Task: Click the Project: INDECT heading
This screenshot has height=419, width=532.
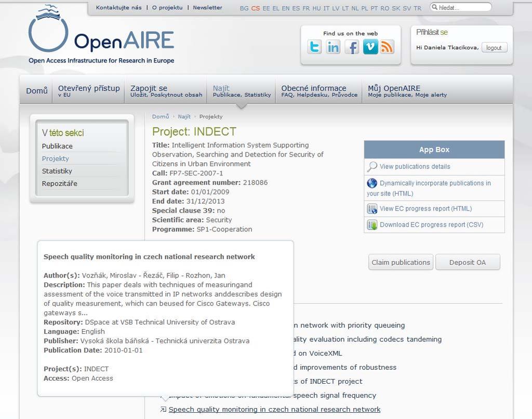Action: (x=194, y=132)
